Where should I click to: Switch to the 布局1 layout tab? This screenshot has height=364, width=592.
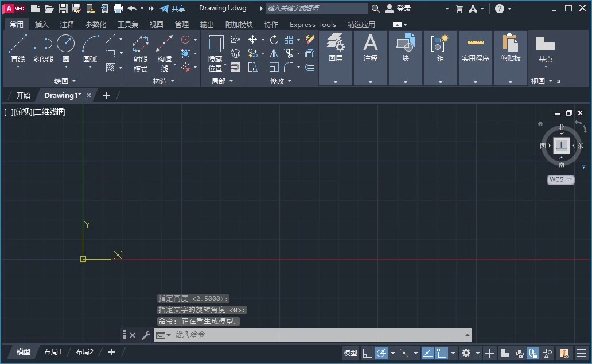[52, 352]
